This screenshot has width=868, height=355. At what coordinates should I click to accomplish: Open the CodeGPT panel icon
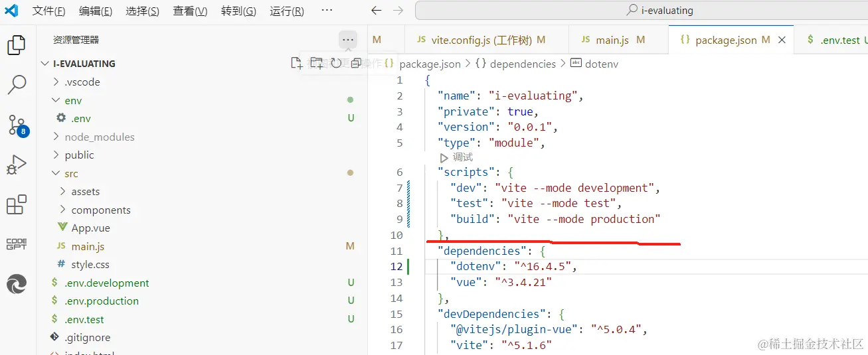point(16,244)
